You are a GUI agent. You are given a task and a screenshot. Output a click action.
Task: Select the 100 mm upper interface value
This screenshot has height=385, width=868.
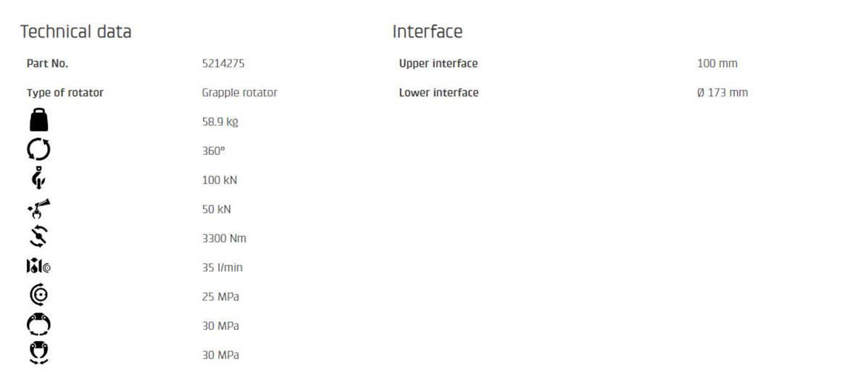point(717,64)
